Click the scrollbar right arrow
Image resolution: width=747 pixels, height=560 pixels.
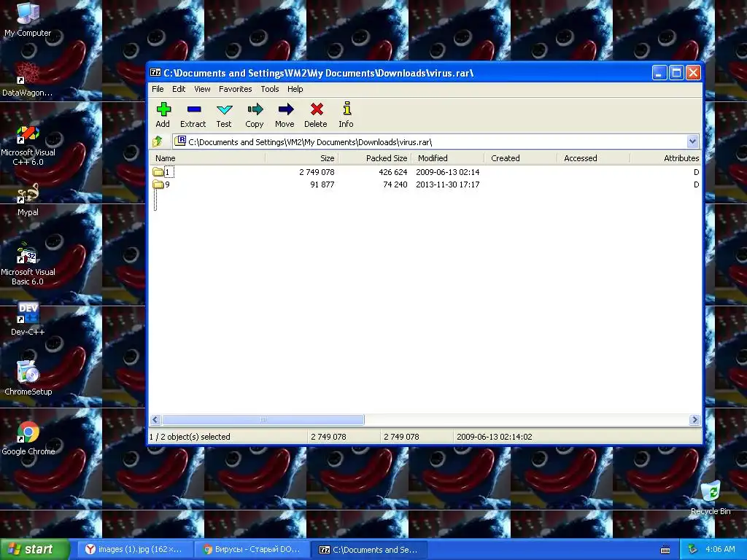[694, 419]
